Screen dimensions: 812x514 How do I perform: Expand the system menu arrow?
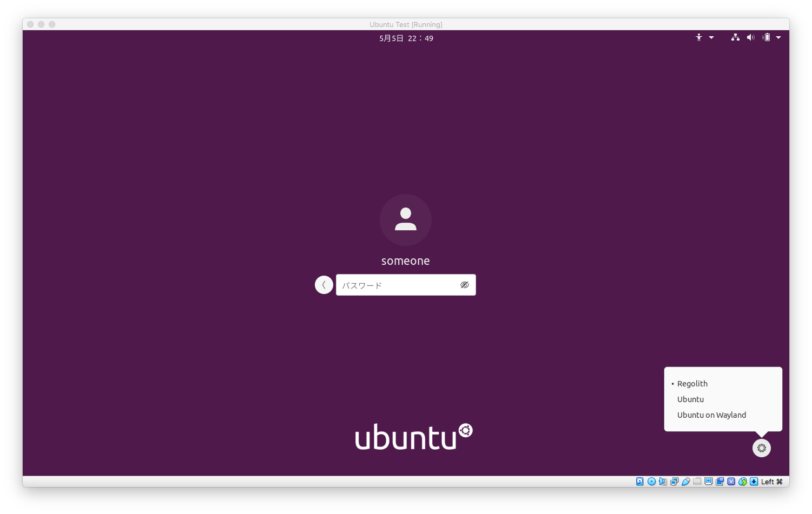coord(778,37)
